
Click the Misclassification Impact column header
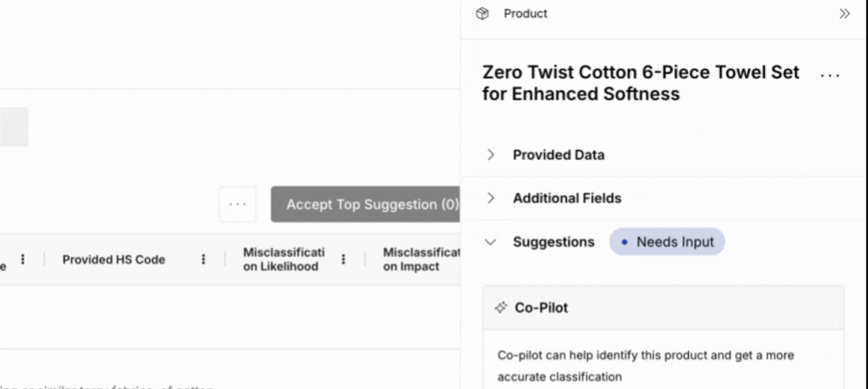(420, 260)
